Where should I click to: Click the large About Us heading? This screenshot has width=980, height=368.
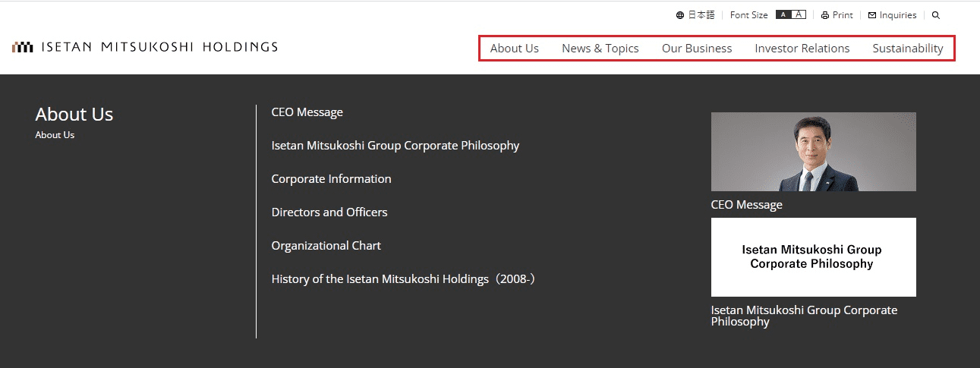pyautogui.click(x=74, y=115)
